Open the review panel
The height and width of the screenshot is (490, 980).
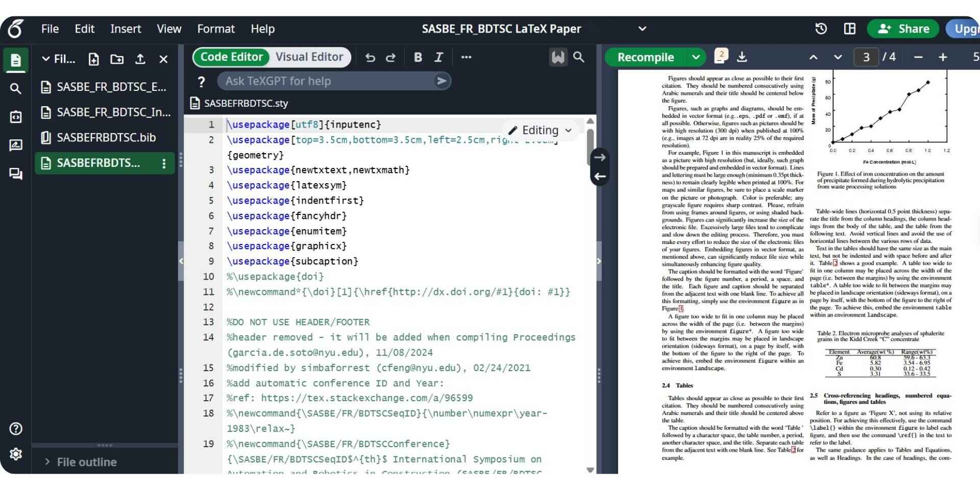coord(15,145)
